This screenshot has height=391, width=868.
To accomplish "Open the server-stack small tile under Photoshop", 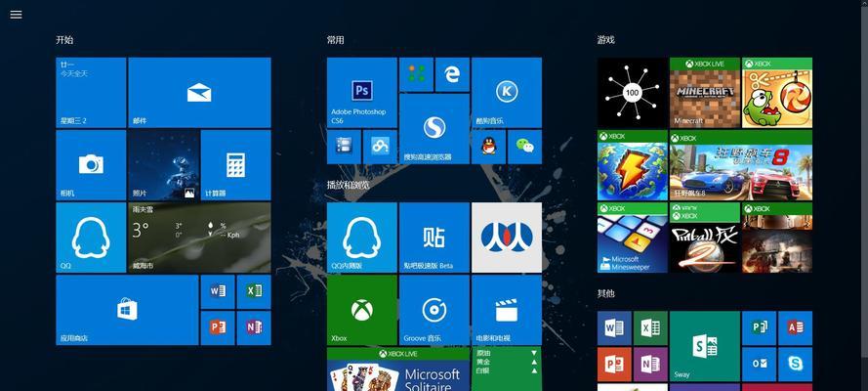I will point(344,147).
